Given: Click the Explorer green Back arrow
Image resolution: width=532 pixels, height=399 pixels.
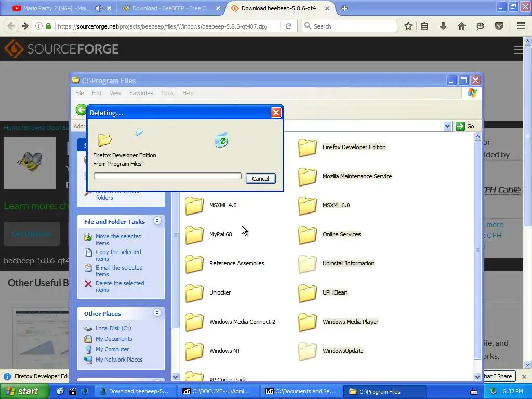Looking at the screenshot, I should [81, 110].
